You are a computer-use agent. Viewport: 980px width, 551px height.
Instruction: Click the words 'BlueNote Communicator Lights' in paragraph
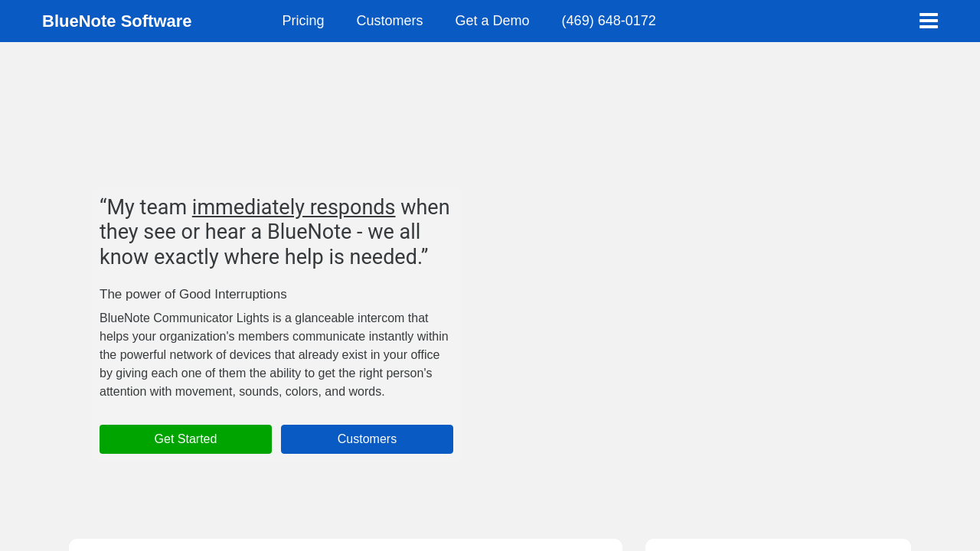tap(184, 318)
